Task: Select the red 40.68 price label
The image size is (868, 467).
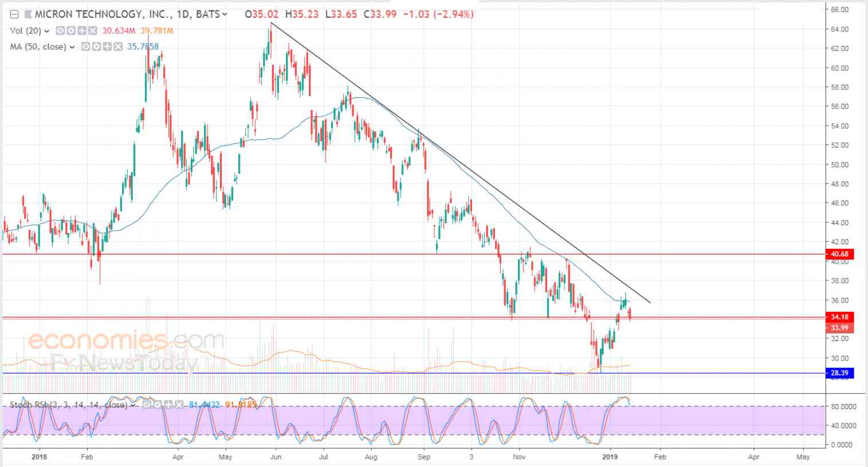Action: point(839,254)
